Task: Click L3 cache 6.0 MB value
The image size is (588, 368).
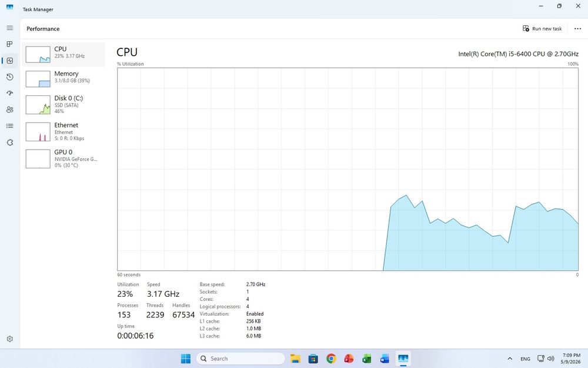Action: [x=253, y=336]
